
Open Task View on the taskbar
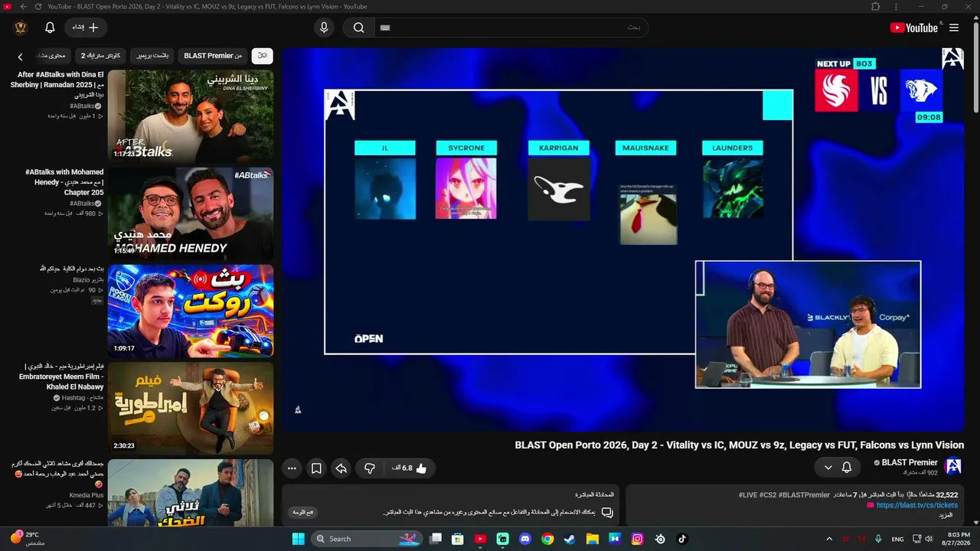(436, 539)
